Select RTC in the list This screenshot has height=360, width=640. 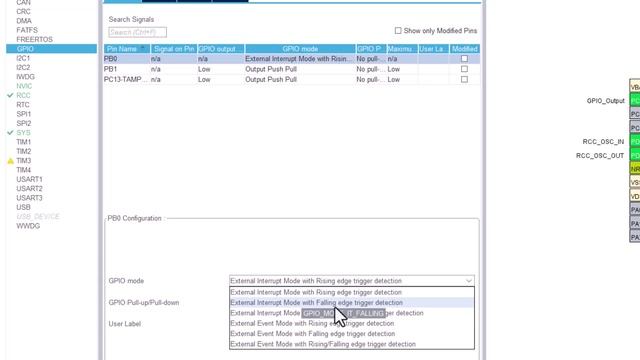(23, 105)
